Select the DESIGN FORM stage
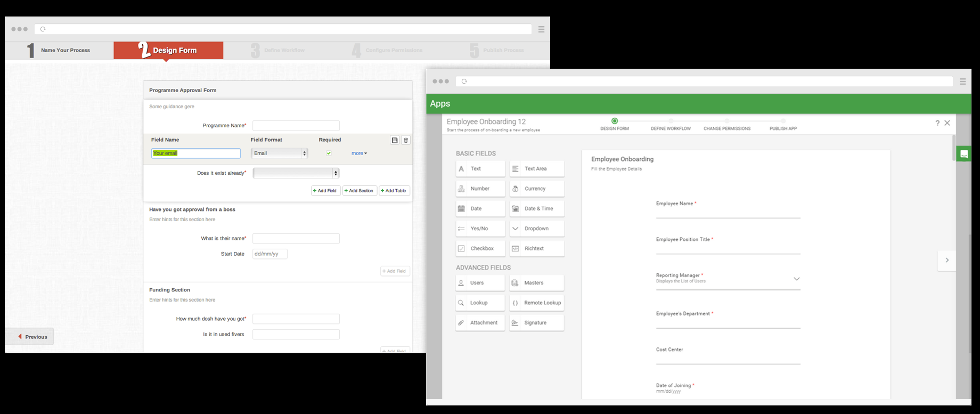The width and height of the screenshot is (980, 414). (x=615, y=125)
